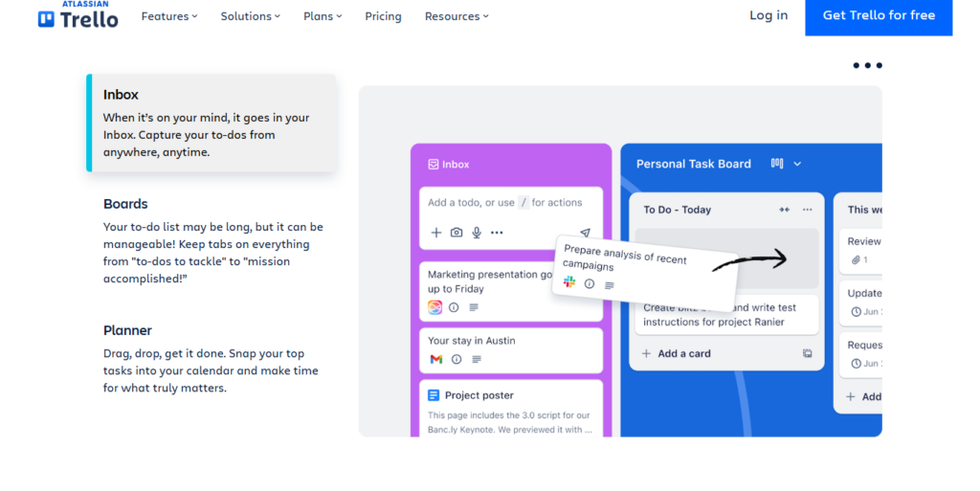Click description icon on Marketing presentation card
Image resolution: width=980 pixels, height=491 pixels.
click(474, 307)
